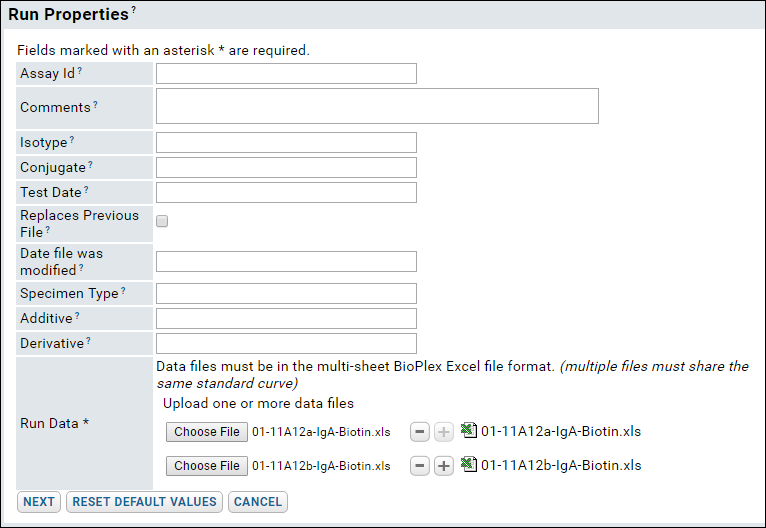766x528 pixels.
Task: Select the Test Date input field
Action: (x=286, y=192)
